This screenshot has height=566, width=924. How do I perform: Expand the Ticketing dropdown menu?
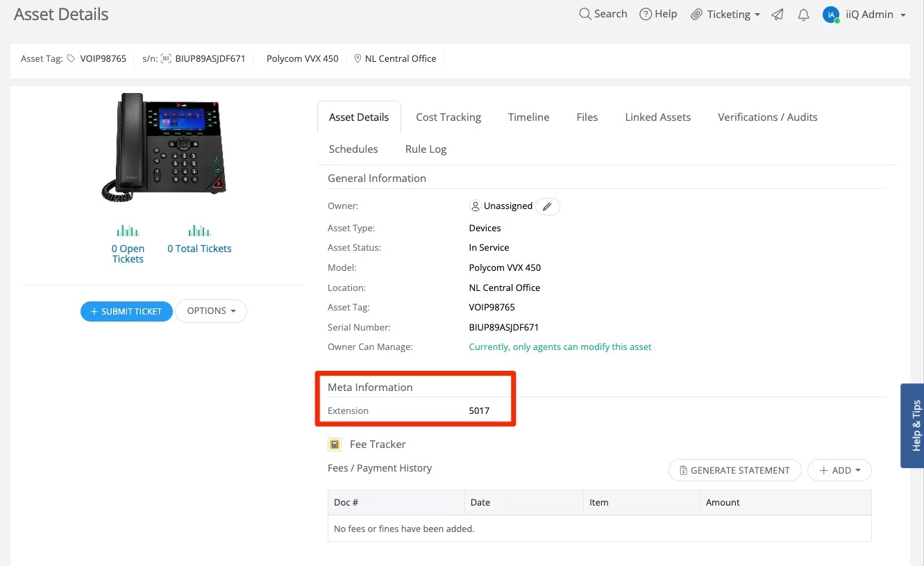tap(725, 15)
